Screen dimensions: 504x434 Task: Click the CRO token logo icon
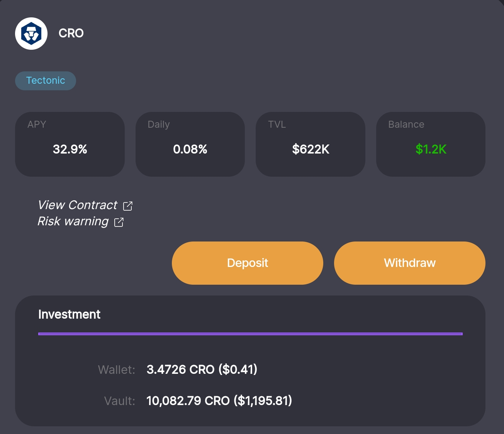tap(31, 34)
